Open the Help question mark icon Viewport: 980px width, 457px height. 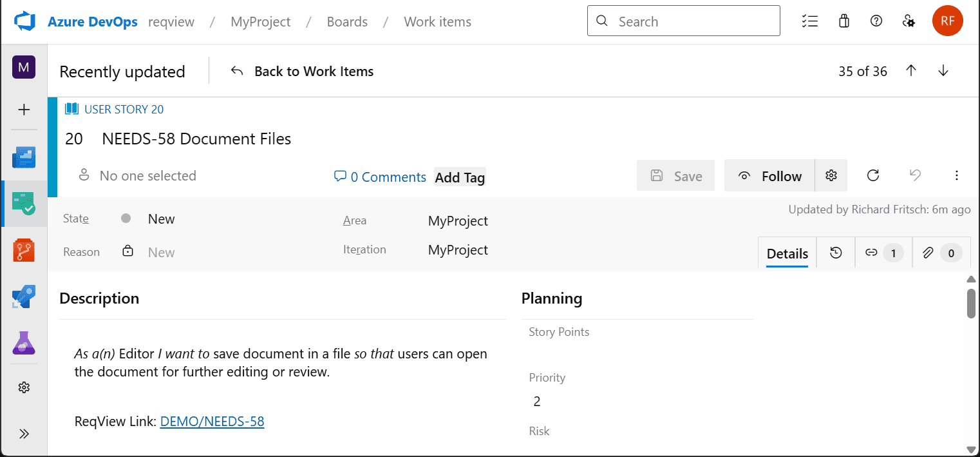pos(876,21)
